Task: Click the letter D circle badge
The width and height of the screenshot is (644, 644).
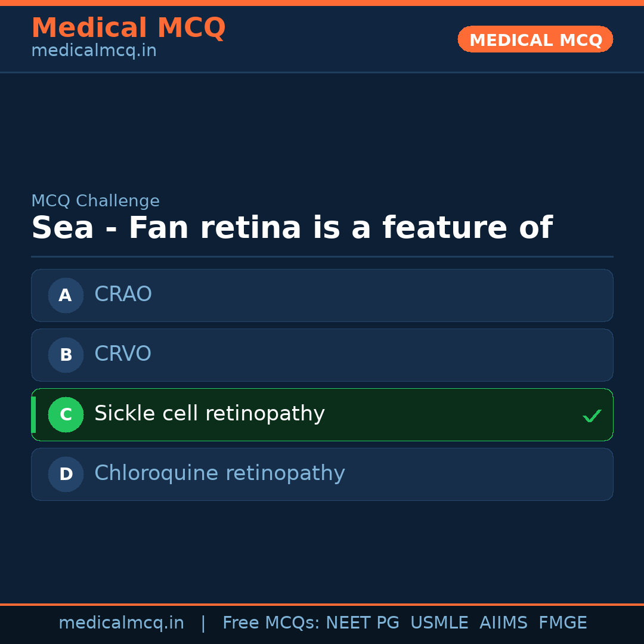Action: [x=66, y=474]
